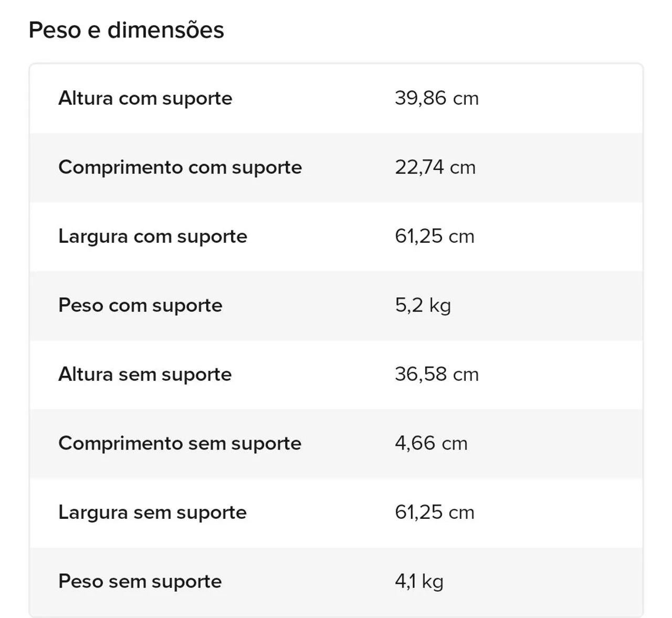Click the 'cm' unit beside 39,86
Viewport: 672px width, 618px height.
click(466, 99)
